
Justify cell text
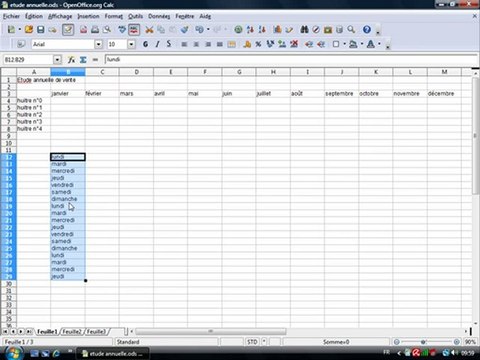tap(220, 44)
